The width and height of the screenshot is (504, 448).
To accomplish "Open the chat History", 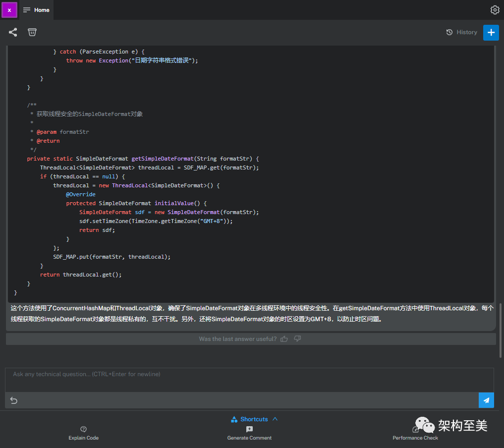I will click(x=461, y=32).
